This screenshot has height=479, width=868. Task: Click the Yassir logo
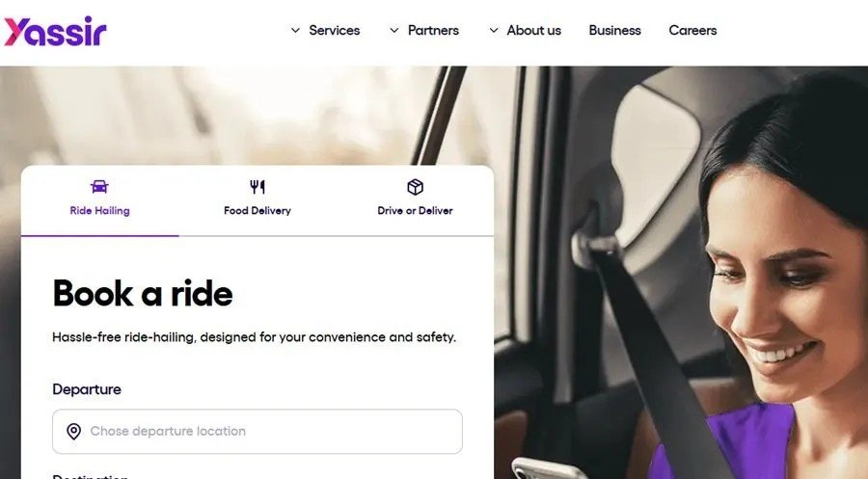pyautogui.click(x=55, y=31)
